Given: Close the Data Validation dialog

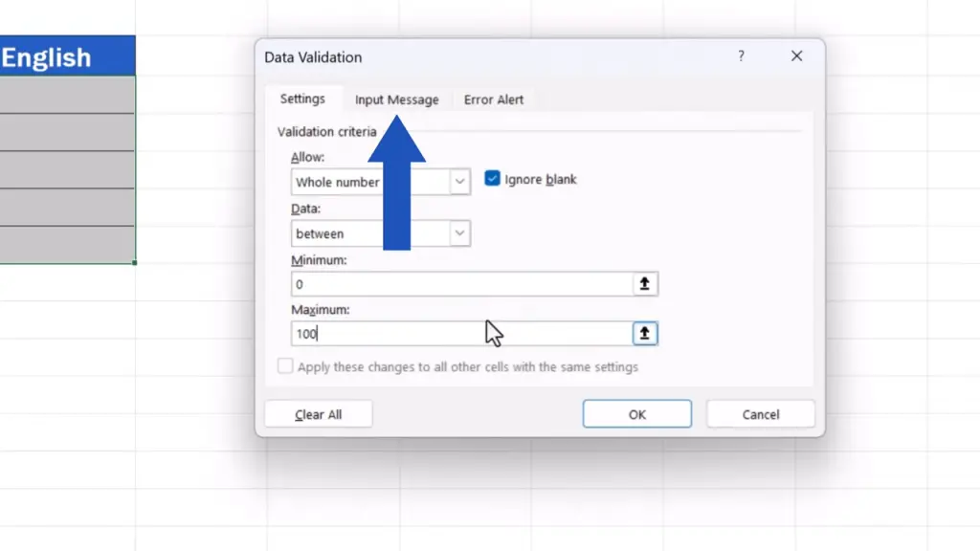Looking at the screenshot, I should 796,56.
